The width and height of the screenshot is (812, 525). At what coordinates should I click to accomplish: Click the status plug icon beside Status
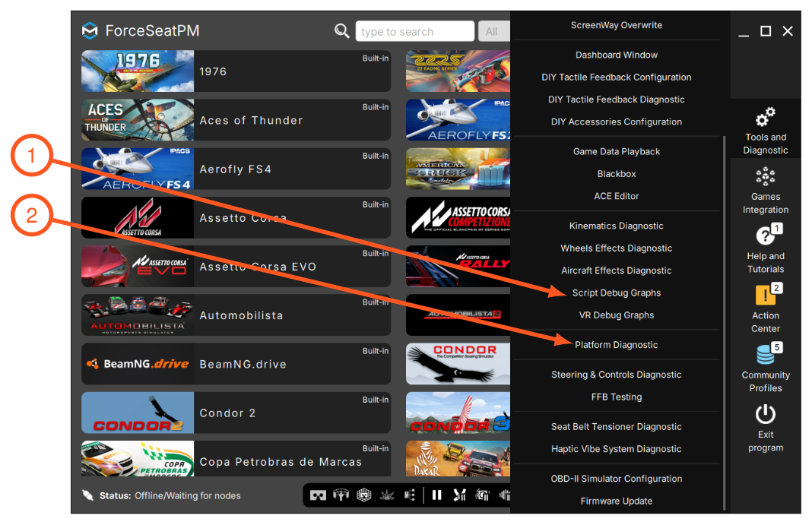88,495
